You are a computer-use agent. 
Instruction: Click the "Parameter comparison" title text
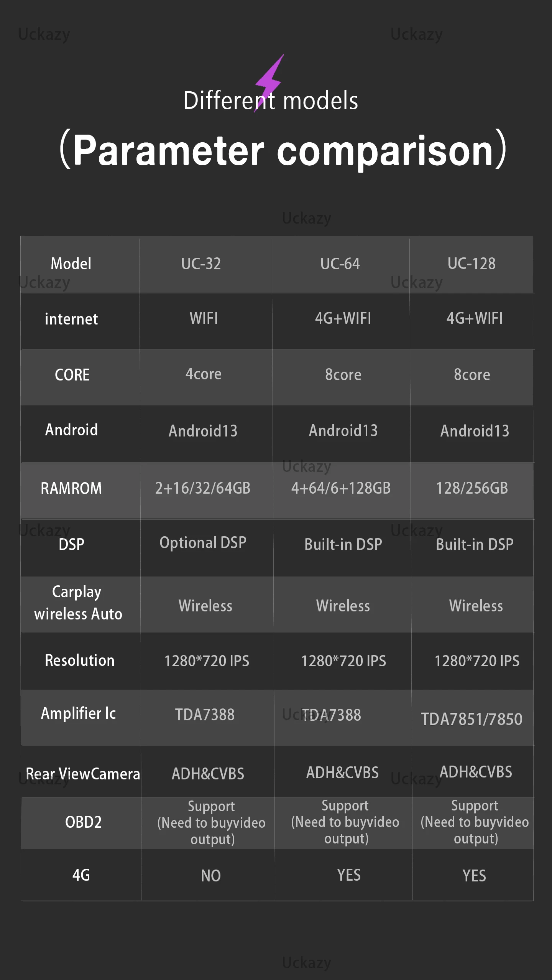coord(283,150)
